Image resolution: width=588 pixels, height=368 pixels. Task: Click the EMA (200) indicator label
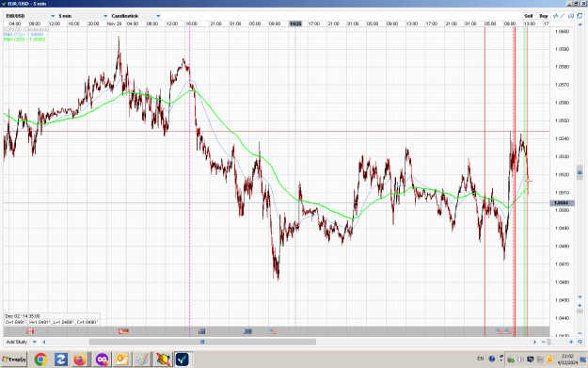(x=24, y=39)
